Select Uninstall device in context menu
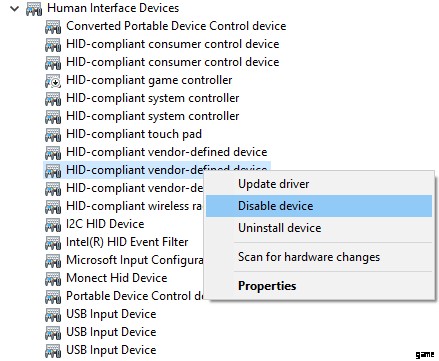Viewport: 439px width, 361px height. 280,228
